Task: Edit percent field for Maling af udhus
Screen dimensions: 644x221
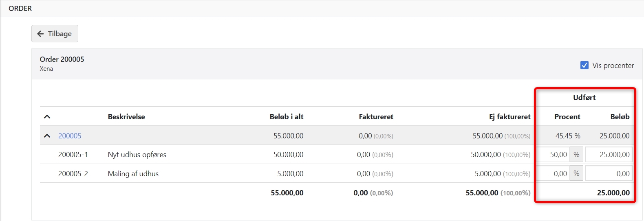Action: click(553, 174)
